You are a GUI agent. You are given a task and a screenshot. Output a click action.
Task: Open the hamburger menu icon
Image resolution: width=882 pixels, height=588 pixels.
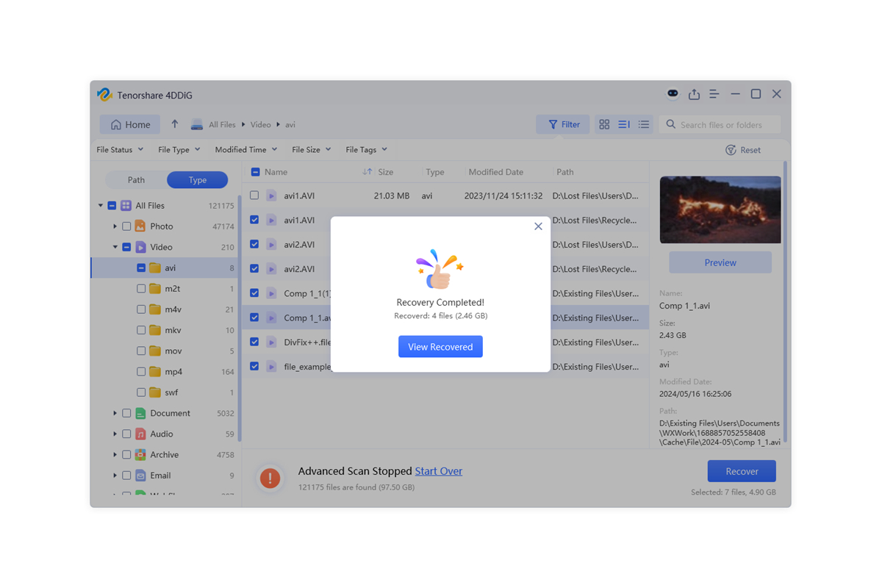coord(714,94)
